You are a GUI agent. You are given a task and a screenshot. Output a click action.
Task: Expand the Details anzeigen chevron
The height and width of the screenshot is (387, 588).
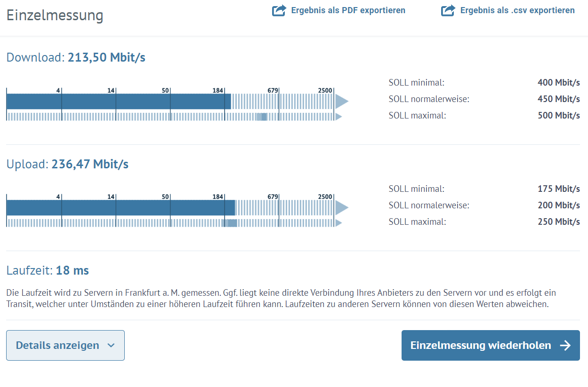point(111,346)
